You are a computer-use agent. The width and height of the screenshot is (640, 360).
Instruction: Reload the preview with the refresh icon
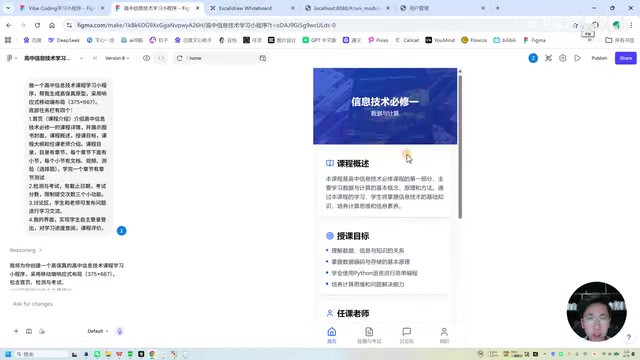[180, 58]
